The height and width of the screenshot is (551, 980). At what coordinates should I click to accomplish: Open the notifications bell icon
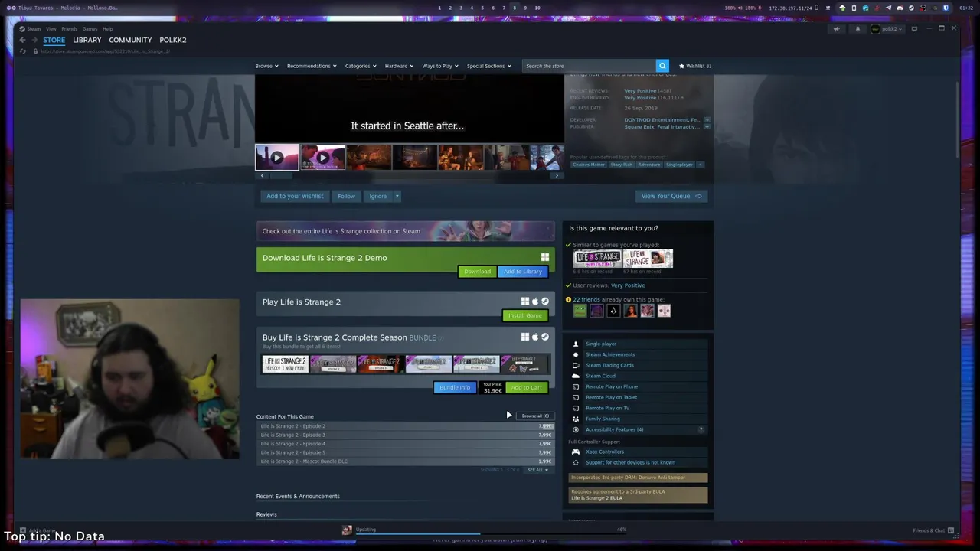point(857,29)
